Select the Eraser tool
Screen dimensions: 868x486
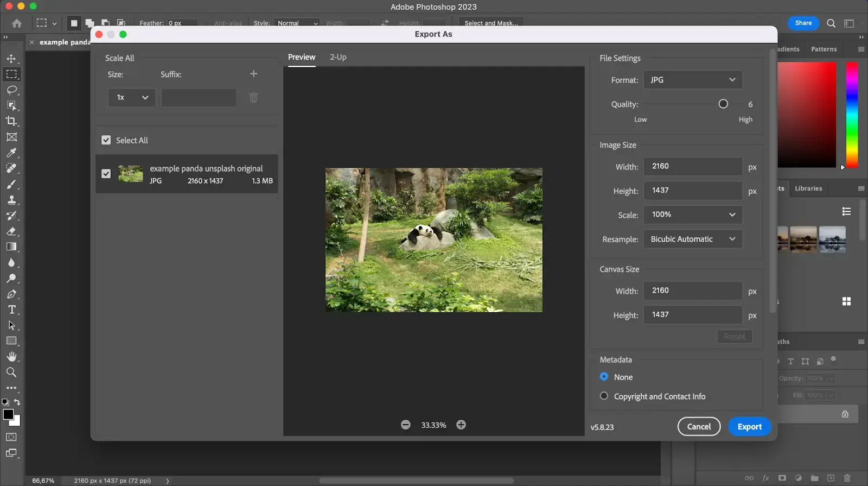pyautogui.click(x=11, y=231)
